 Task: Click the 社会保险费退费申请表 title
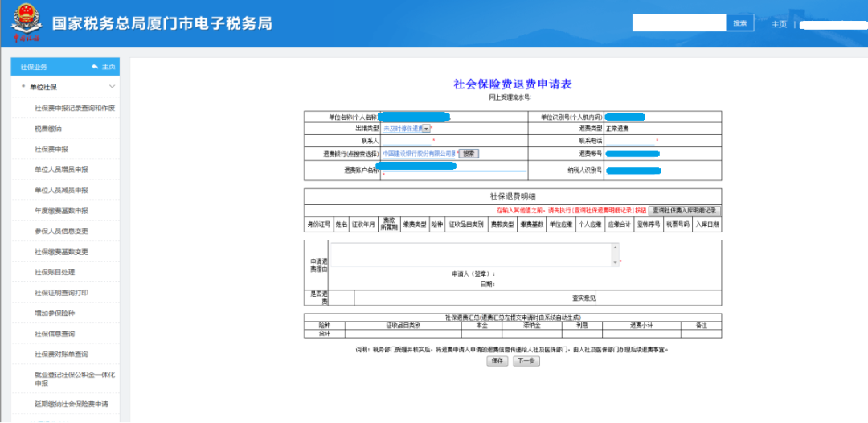point(513,84)
